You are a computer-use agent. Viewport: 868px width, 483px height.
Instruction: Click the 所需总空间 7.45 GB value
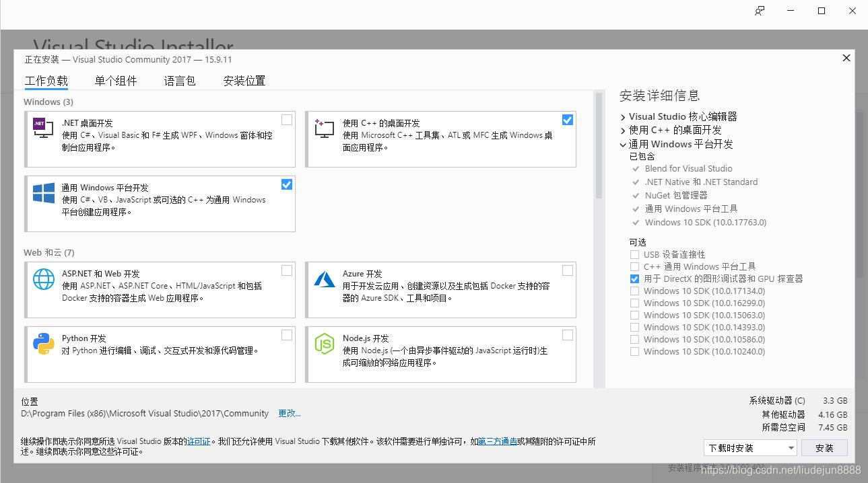point(833,427)
